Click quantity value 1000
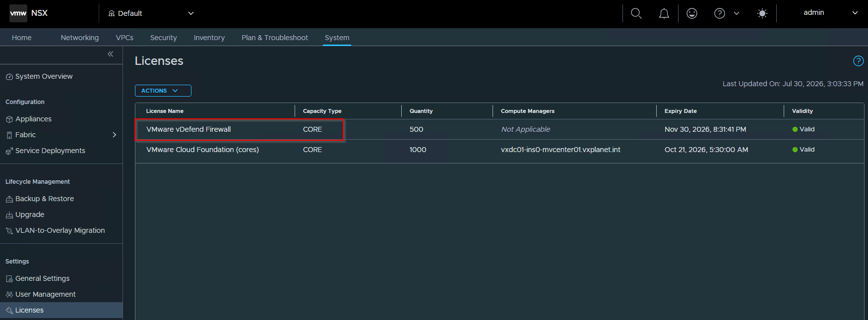This screenshot has height=320, width=868. 418,150
